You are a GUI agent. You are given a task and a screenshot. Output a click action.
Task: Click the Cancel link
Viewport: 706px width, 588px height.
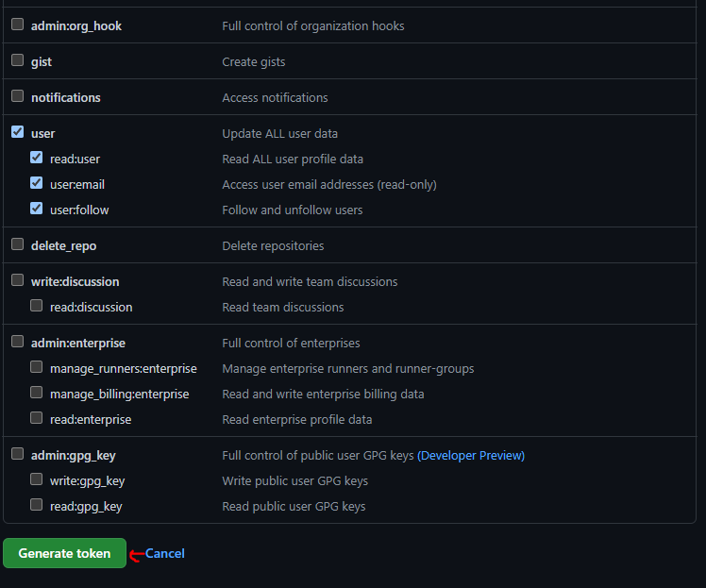point(165,553)
